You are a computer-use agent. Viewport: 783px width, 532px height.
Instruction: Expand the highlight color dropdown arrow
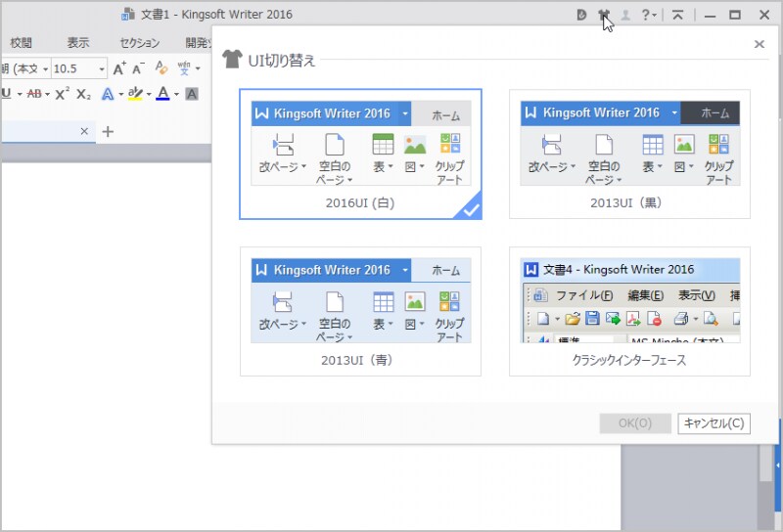[x=149, y=94]
